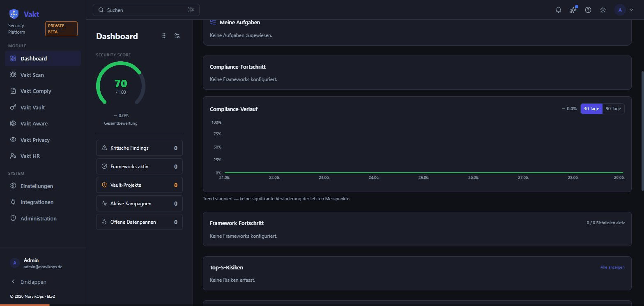Open the Frameworks aktiv stat card
Viewport: 644px width, 306px height.
click(139, 167)
